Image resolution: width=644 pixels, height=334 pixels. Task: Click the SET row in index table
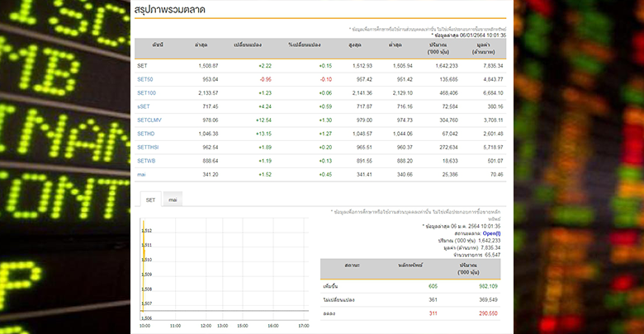pos(142,65)
